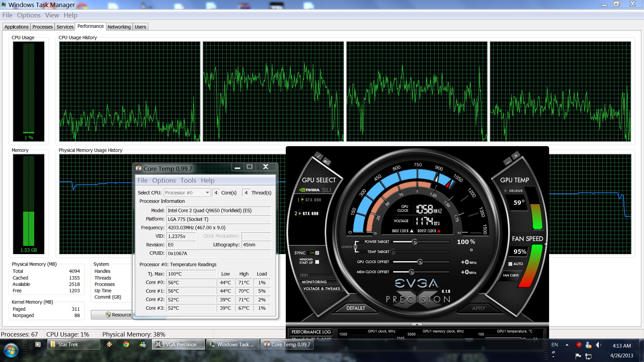This screenshot has height=362, width=644.
Task: Open Core Temp Tools menu
Action: [188, 180]
